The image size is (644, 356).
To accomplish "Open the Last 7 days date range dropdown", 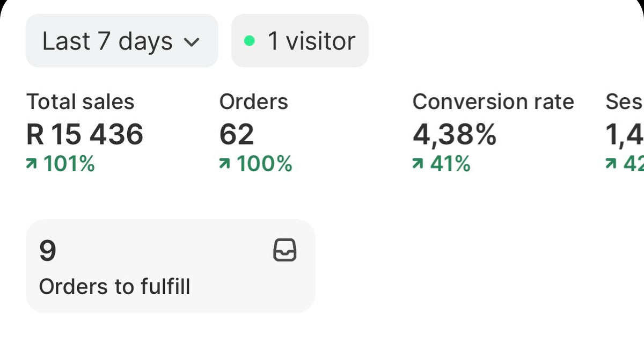I will (x=121, y=41).
